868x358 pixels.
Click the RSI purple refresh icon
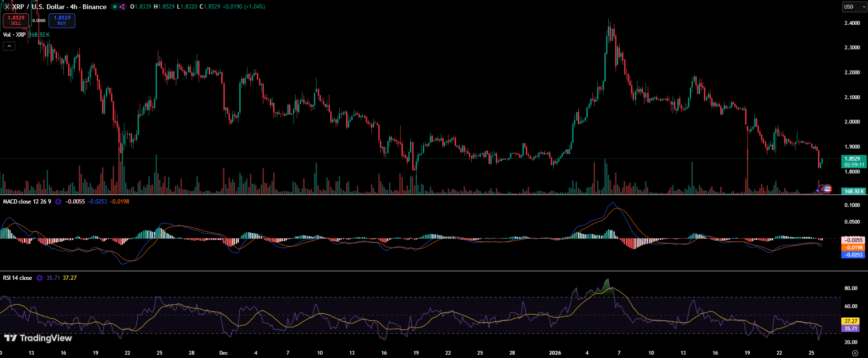point(39,278)
